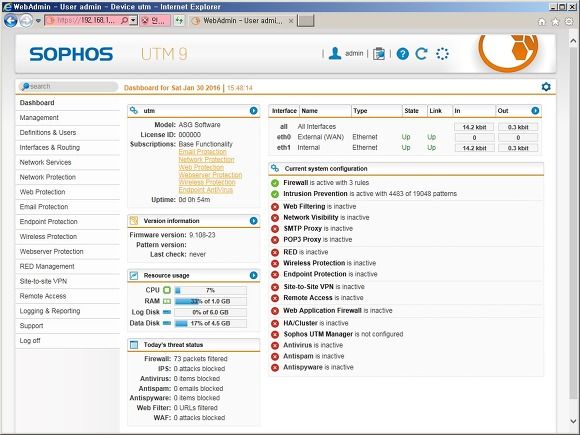Open the Management menu
The width and height of the screenshot is (580, 435).
(39, 118)
